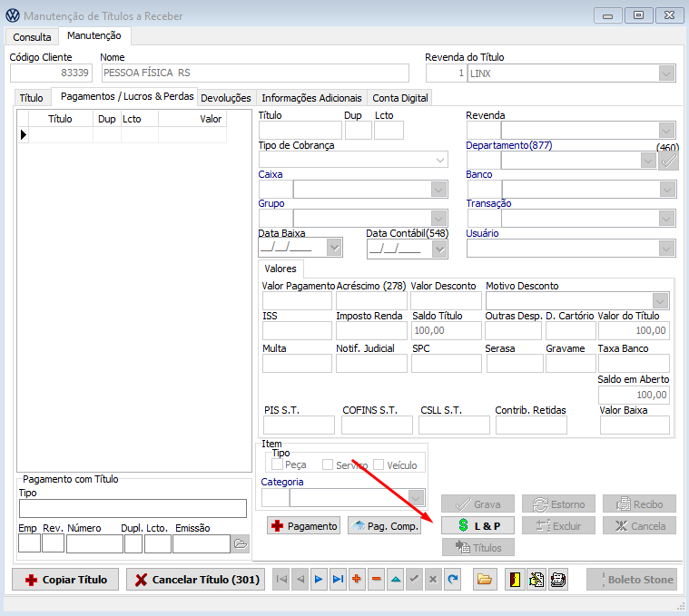The width and height of the screenshot is (689, 616).
Task: Tick the Veículo checkbox
Action: tap(379, 464)
